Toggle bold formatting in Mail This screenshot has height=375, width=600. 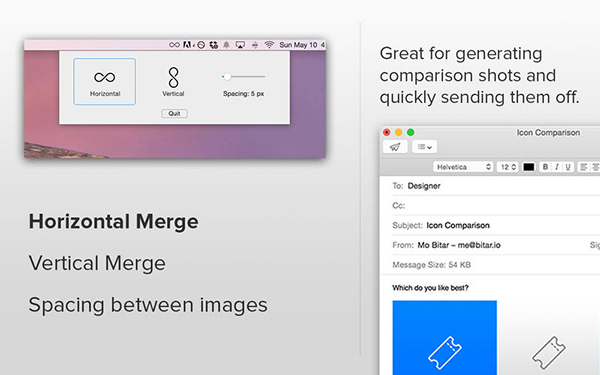[x=545, y=167]
